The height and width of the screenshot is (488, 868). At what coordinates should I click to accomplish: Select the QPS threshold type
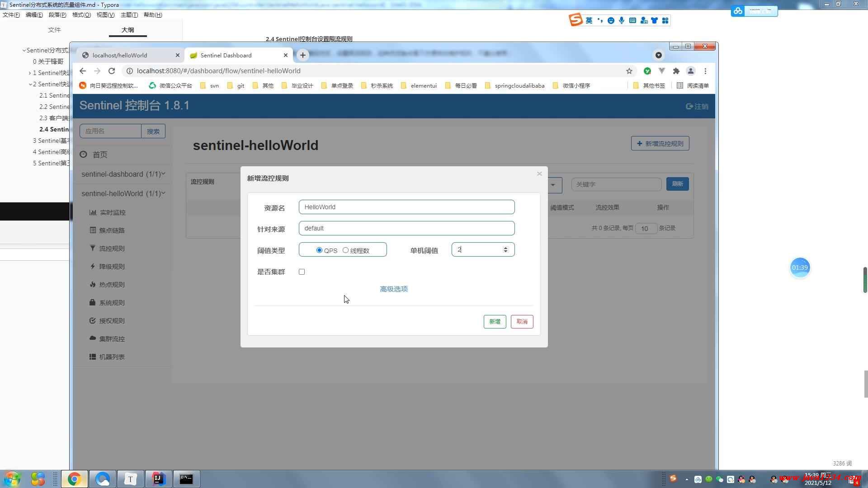click(319, 250)
